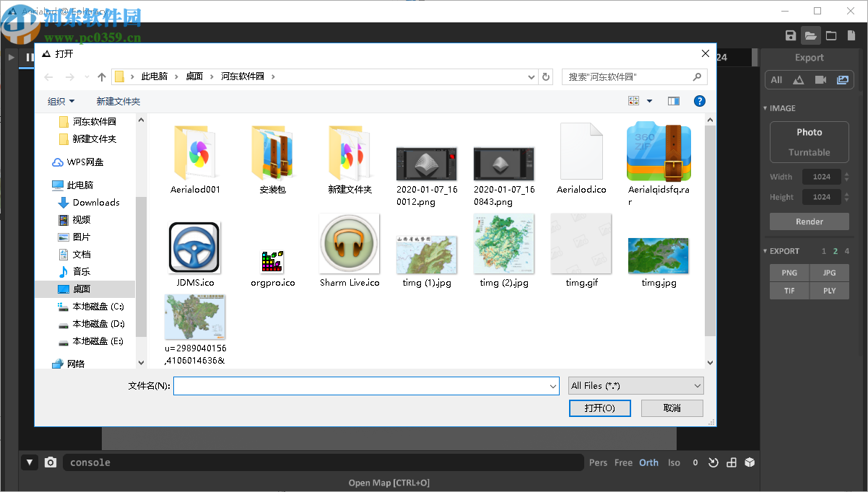Screen dimensions: 868x492
Task: Collapse the IMAGE section
Action: coord(766,108)
